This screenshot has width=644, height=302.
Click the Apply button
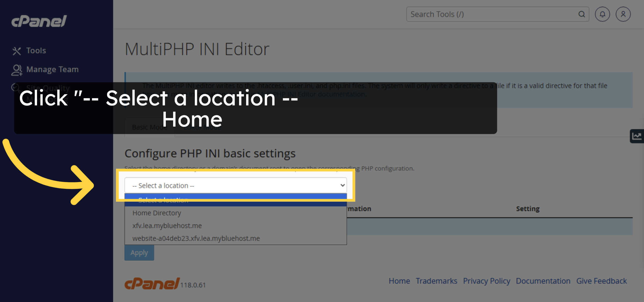tap(139, 252)
